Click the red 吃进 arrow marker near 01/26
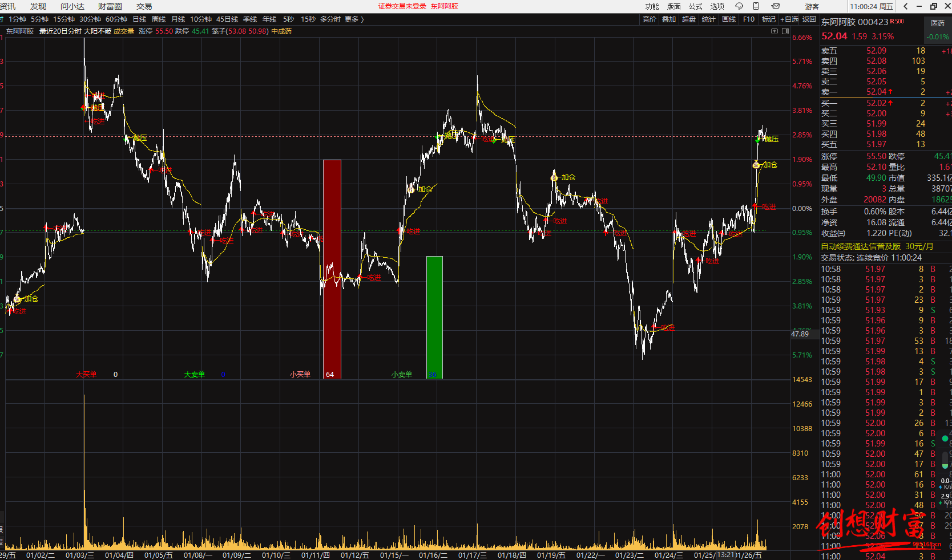This screenshot has width=952, height=560. (x=755, y=206)
